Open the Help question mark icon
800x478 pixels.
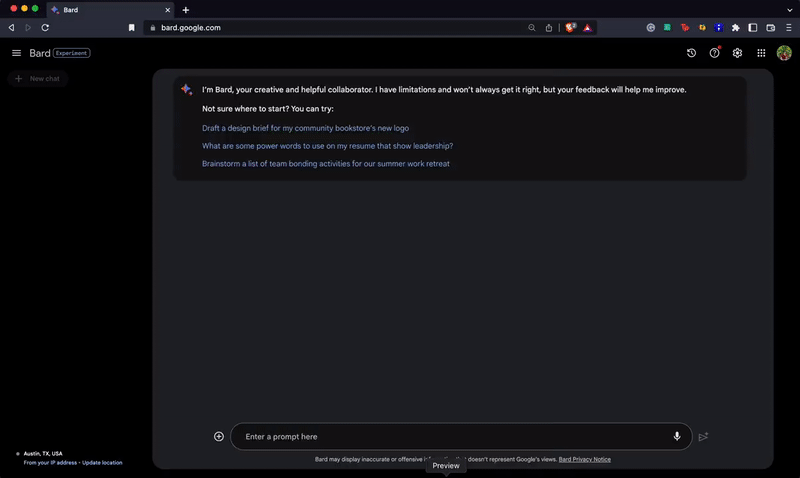point(714,53)
